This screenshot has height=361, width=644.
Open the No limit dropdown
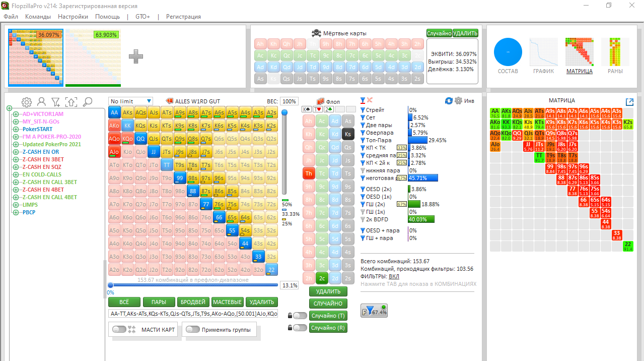tap(130, 101)
